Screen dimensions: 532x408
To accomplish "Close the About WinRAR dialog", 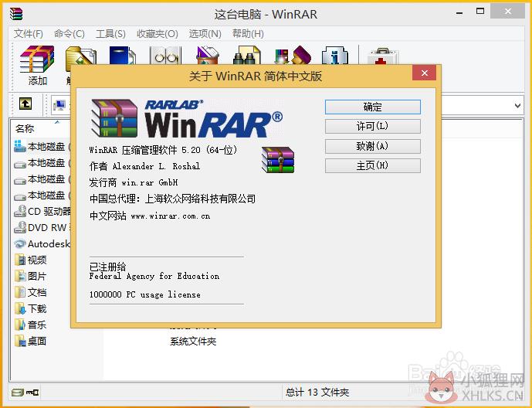I will pos(424,73).
